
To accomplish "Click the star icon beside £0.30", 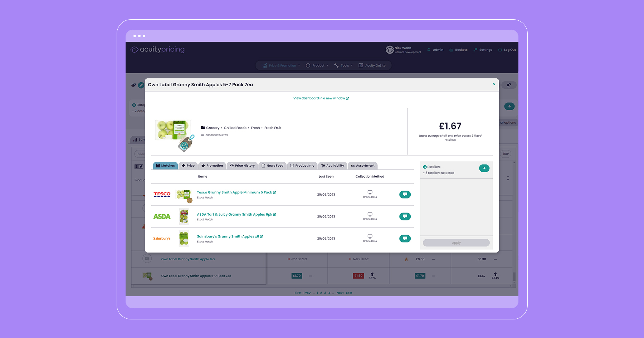I will pos(406,259).
